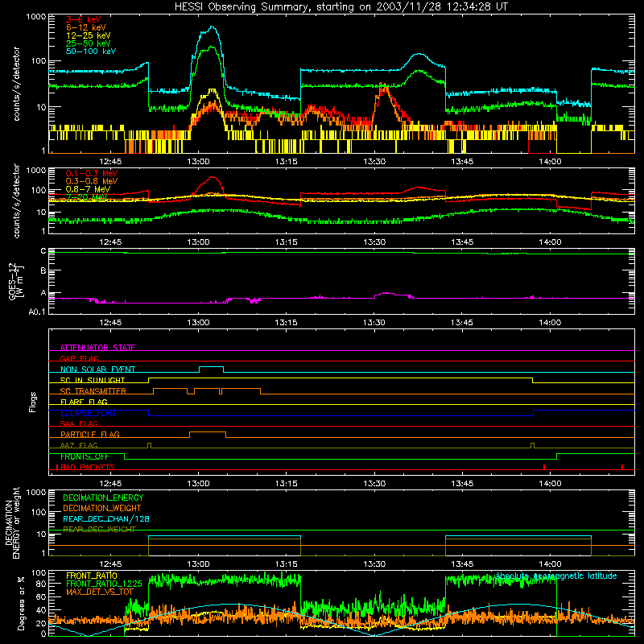644x644 pixels.
Task: Select the 6-12 keV legend label
Action: (x=86, y=27)
